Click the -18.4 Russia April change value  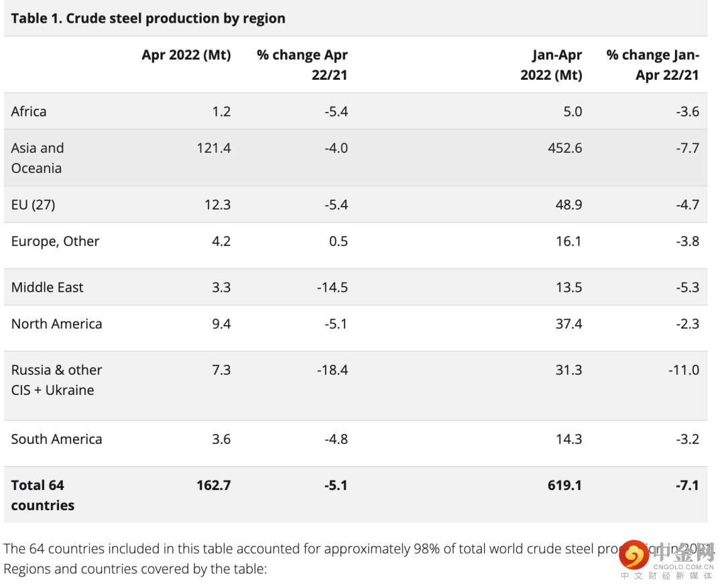pyautogui.click(x=332, y=370)
